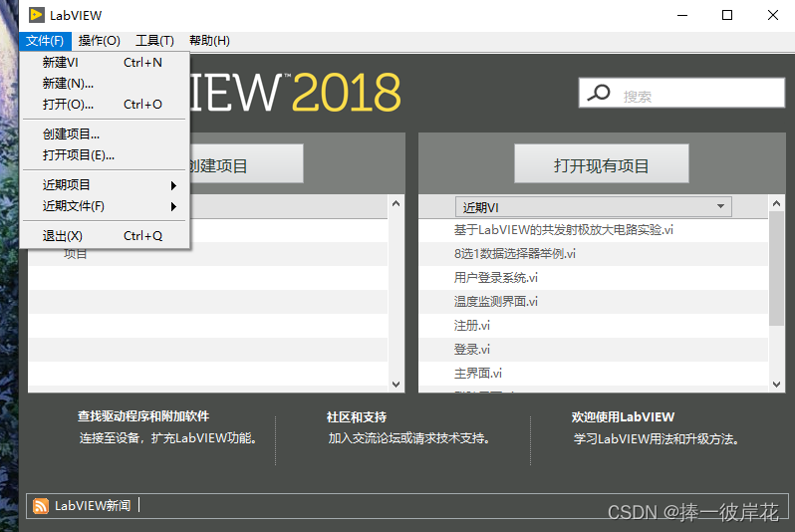Choose 打开(O)... menu entry
Viewport: 795px width, 532px height.
click(105, 105)
